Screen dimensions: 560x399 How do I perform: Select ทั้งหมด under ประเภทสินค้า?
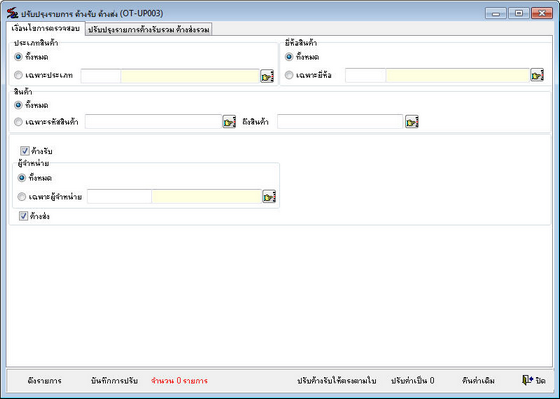tap(18, 57)
